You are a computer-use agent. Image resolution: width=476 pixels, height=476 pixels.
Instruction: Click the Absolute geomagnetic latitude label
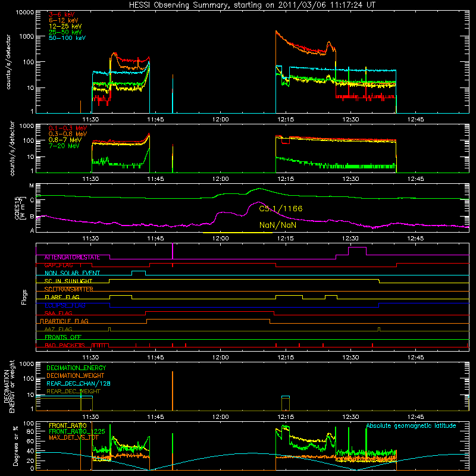(x=411, y=426)
